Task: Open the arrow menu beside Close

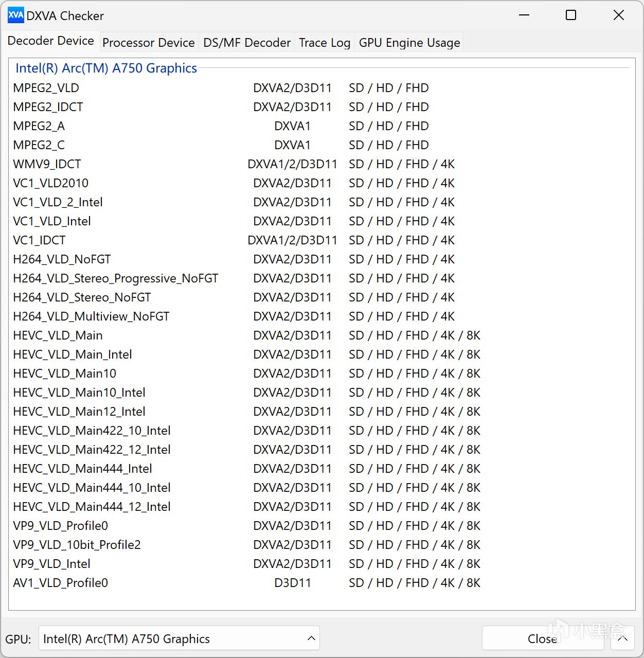Action: [623, 638]
